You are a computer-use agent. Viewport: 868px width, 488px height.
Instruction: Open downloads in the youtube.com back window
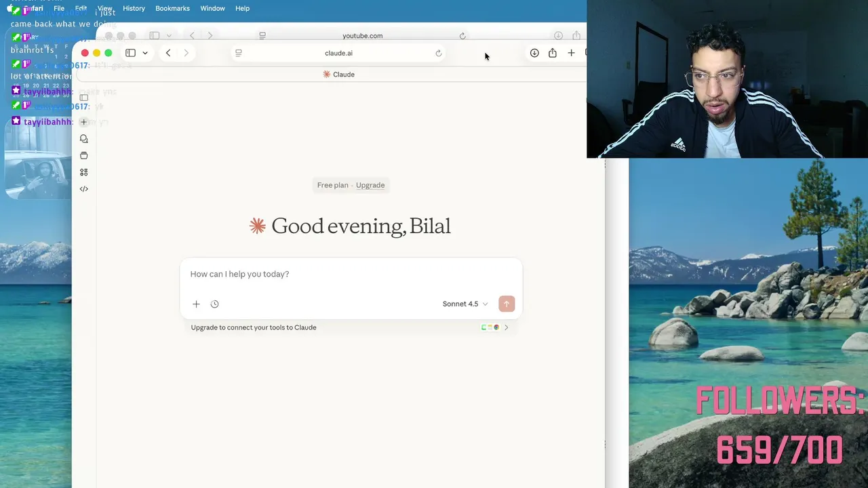(558, 36)
